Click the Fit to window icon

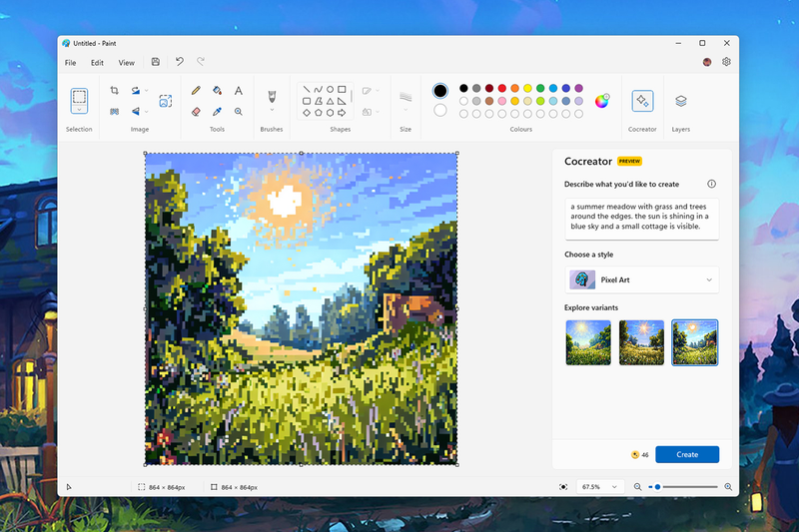[563, 487]
